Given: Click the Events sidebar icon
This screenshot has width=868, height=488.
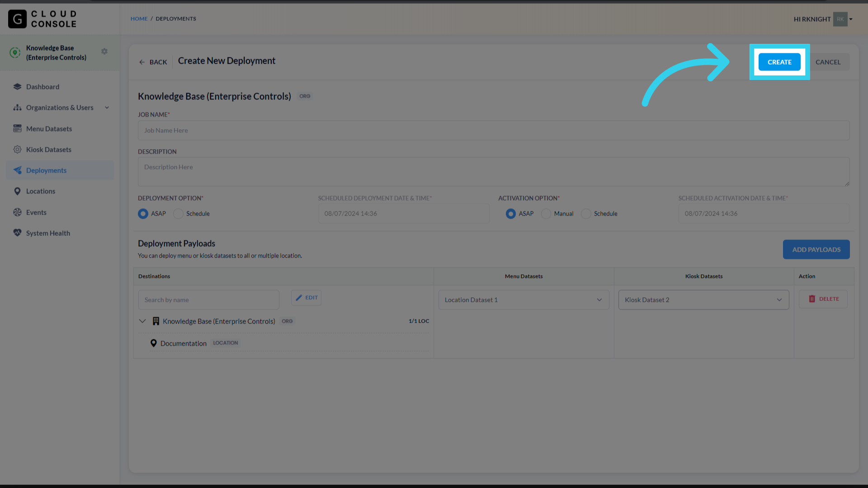Looking at the screenshot, I should pos(17,212).
